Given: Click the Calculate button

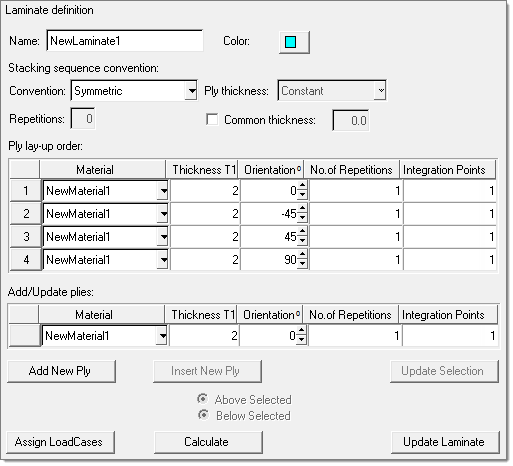Looking at the screenshot, I should 208,442.
